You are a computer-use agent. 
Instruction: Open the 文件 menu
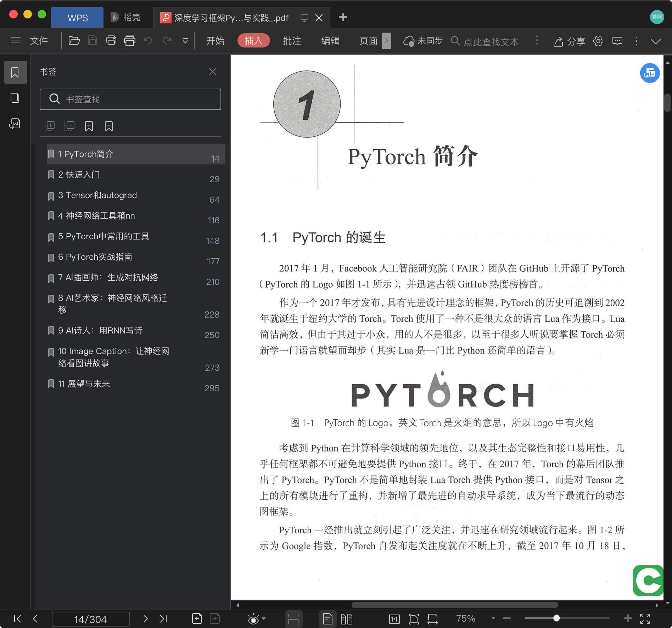tap(39, 41)
